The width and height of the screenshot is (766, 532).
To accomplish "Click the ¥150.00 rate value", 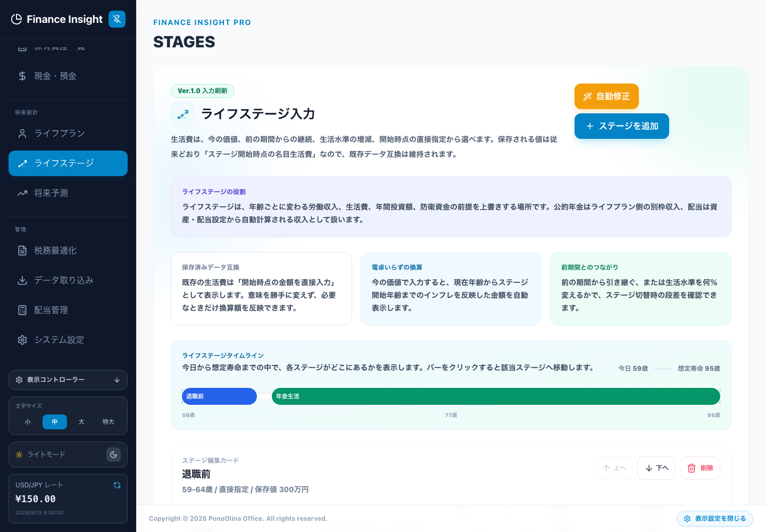I will 36,499.
